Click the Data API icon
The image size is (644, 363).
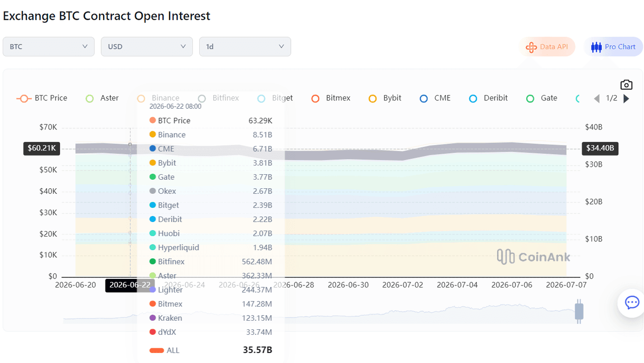point(531,47)
